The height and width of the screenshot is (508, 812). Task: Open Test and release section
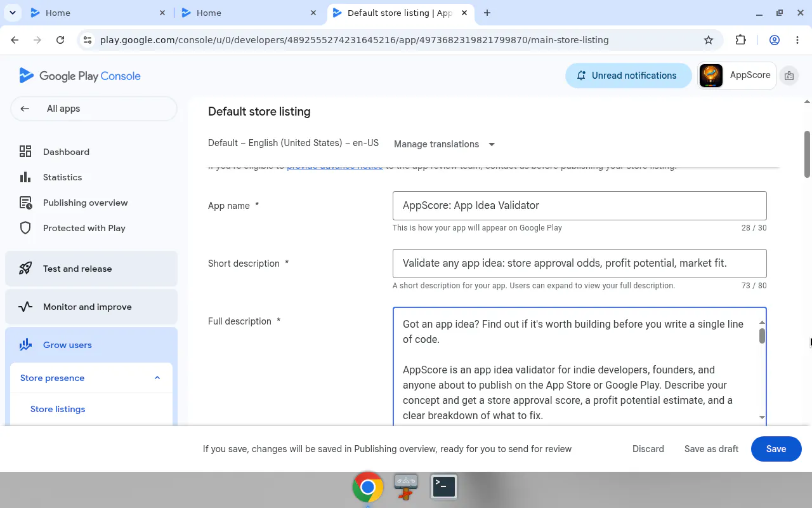point(91,269)
